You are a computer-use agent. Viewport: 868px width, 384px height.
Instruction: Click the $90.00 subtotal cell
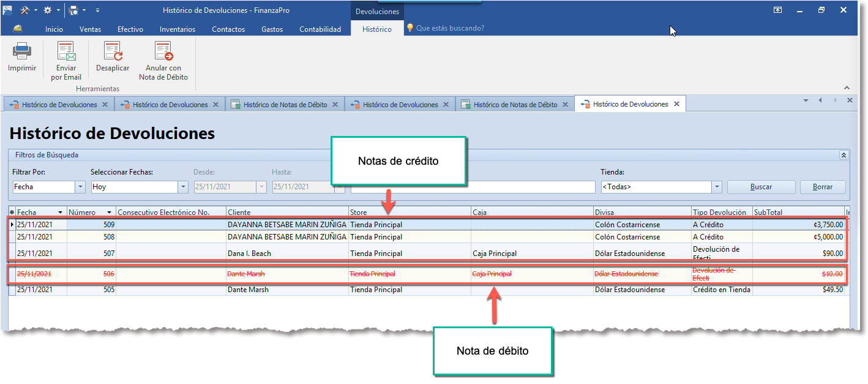[x=798, y=254]
